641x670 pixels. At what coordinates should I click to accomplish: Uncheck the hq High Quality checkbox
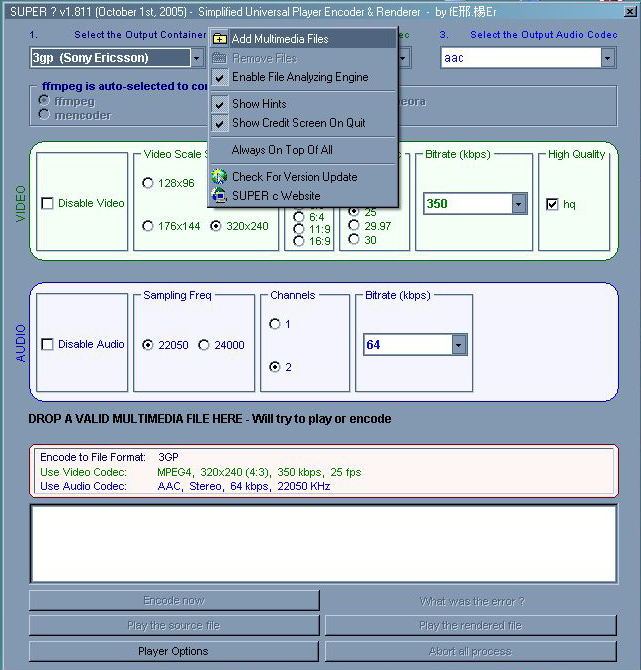point(552,204)
